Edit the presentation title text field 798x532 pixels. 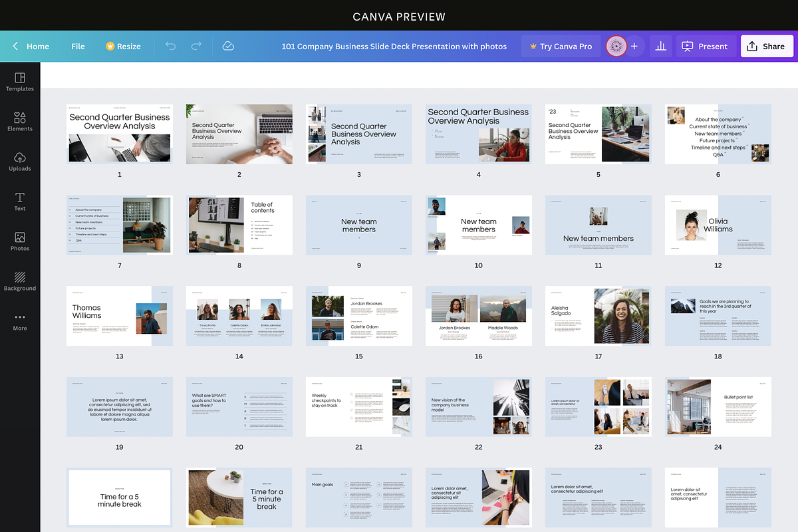pyautogui.click(x=394, y=46)
